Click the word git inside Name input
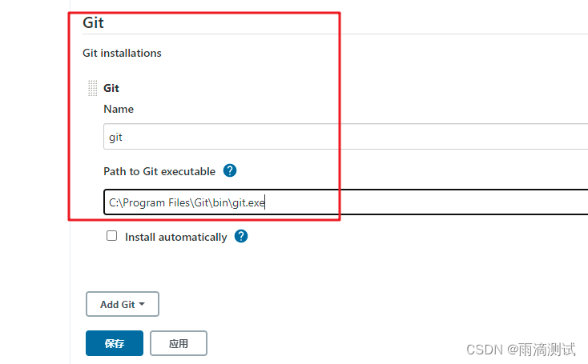Viewport: 588px width, 364px height. coord(115,138)
